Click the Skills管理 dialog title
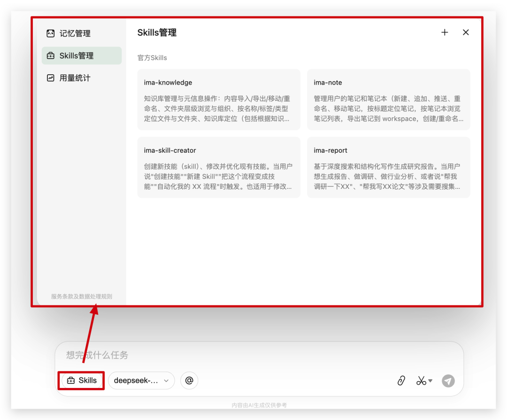The width and height of the screenshot is (507, 420). click(157, 33)
